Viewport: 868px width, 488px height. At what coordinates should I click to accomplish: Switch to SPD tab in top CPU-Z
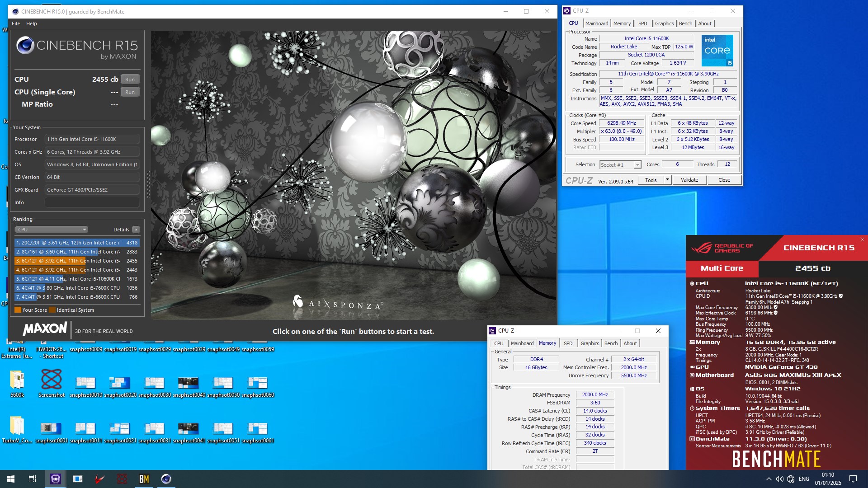(642, 23)
